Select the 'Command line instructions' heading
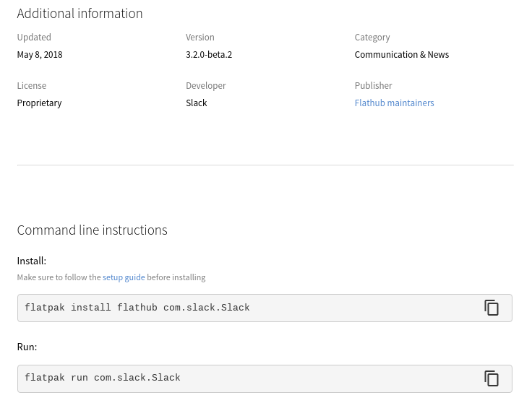 pos(93,230)
